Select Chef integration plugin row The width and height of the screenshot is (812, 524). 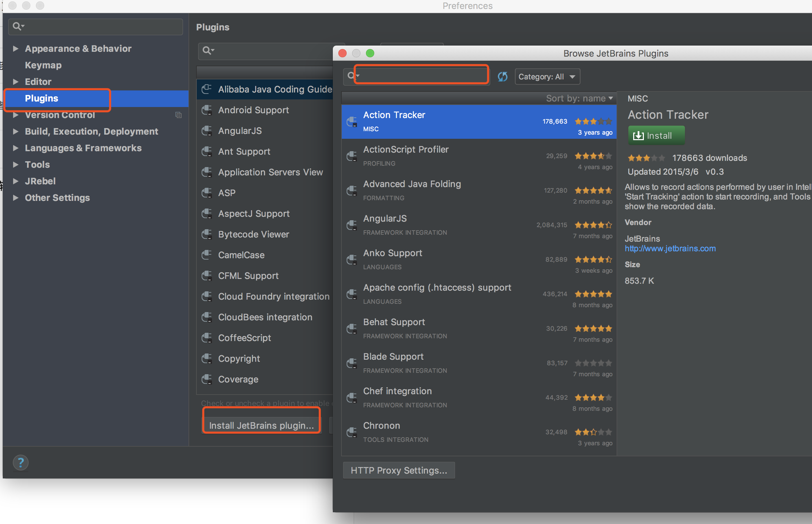click(479, 398)
